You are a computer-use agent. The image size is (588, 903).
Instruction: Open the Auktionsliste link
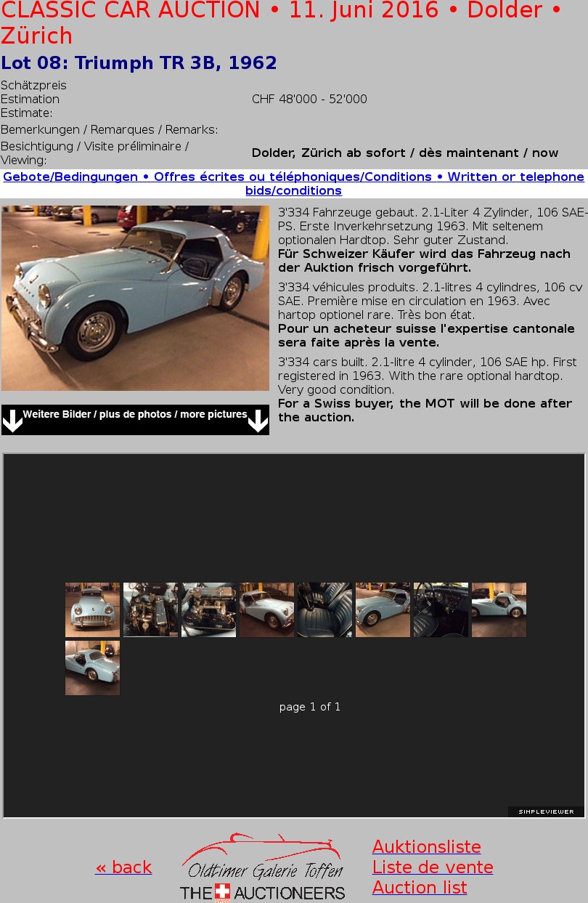[427, 846]
